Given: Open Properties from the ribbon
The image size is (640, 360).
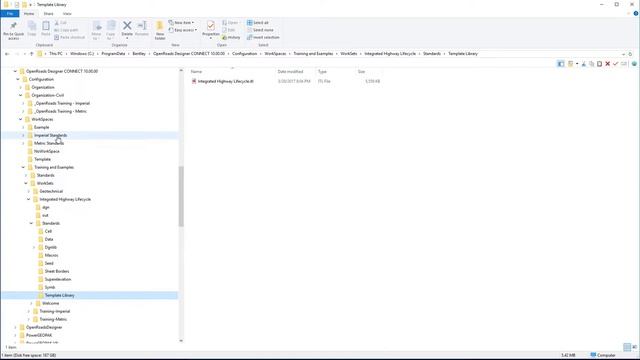Looking at the screenshot, I should (x=211, y=29).
